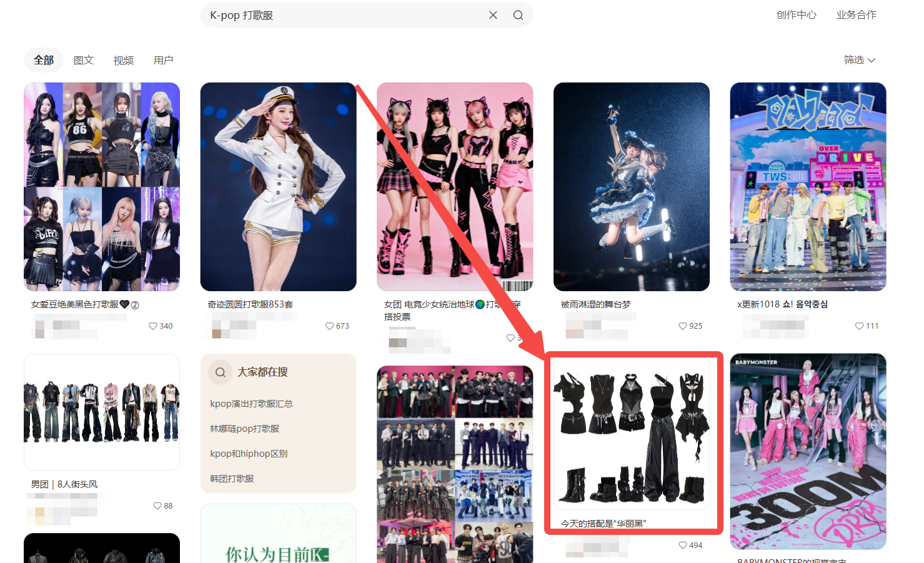Click suggested search kpop演出打歌服汇总
Screen dimensions: 924x563
click(251, 404)
